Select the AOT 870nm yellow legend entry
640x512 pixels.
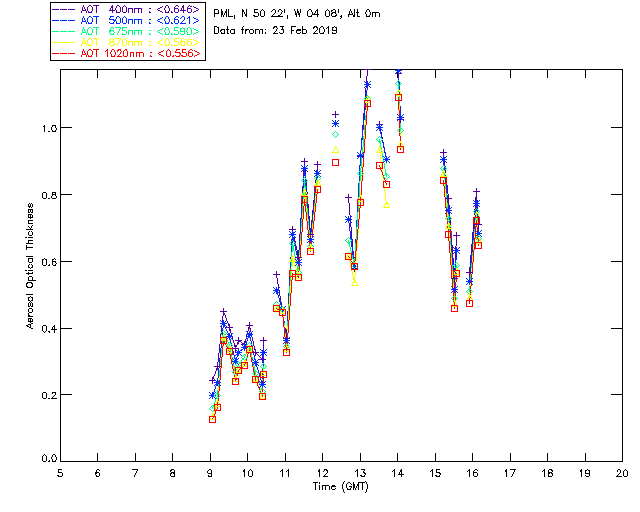(x=128, y=42)
